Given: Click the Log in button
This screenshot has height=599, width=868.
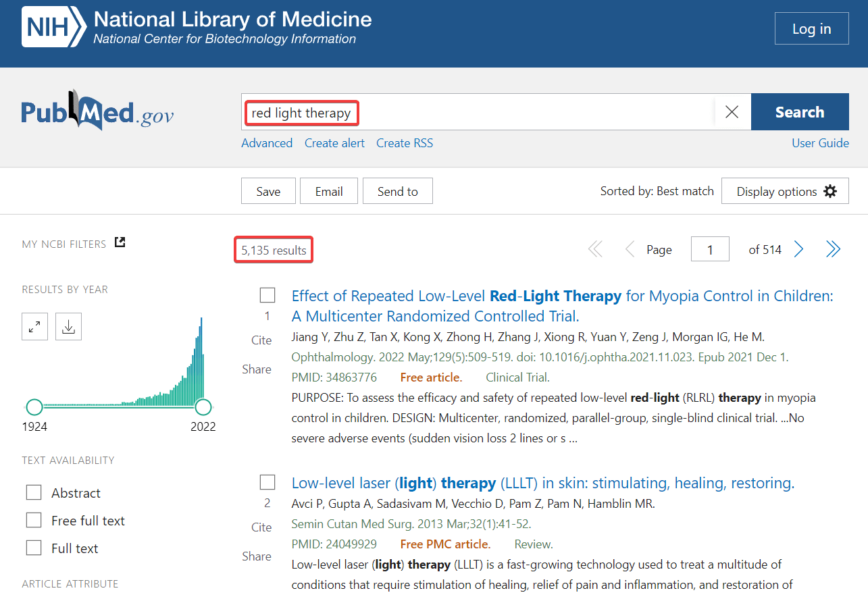Looking at the screenshot, I should tap(811, 29).
